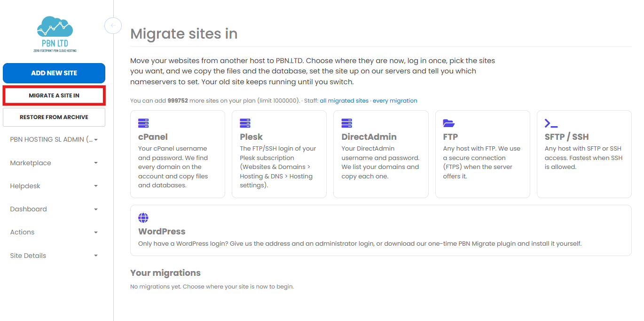Open PBN HOSTING SL ADMIN account menu
This screenshot has width=644, height=321.
pos(54,140)
